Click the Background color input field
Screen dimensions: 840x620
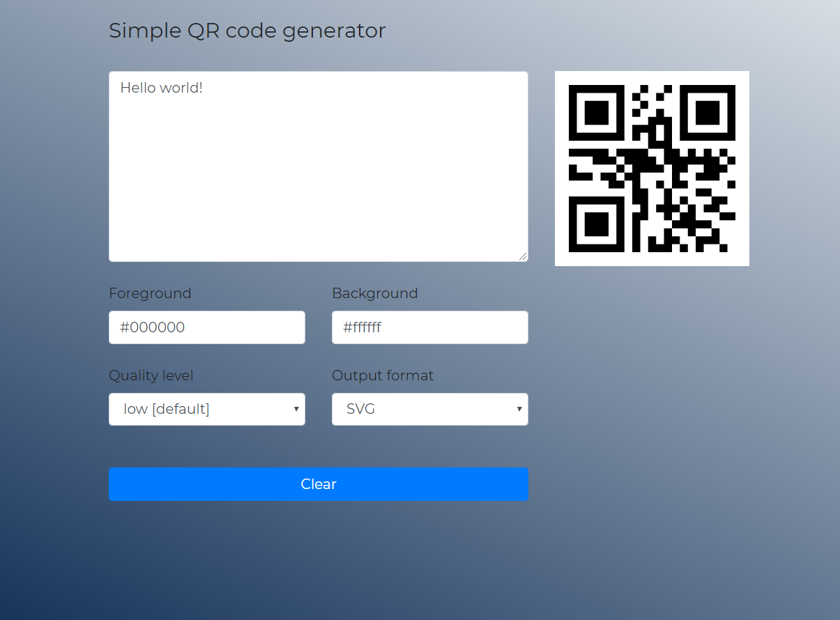[429, 327]
